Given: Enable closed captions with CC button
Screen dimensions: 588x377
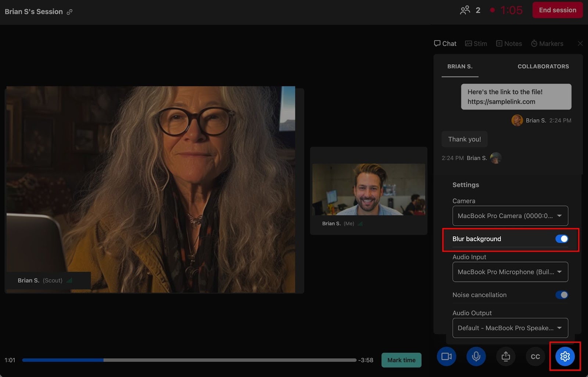Looking at the screenshot, I should (x=535, y=356).
